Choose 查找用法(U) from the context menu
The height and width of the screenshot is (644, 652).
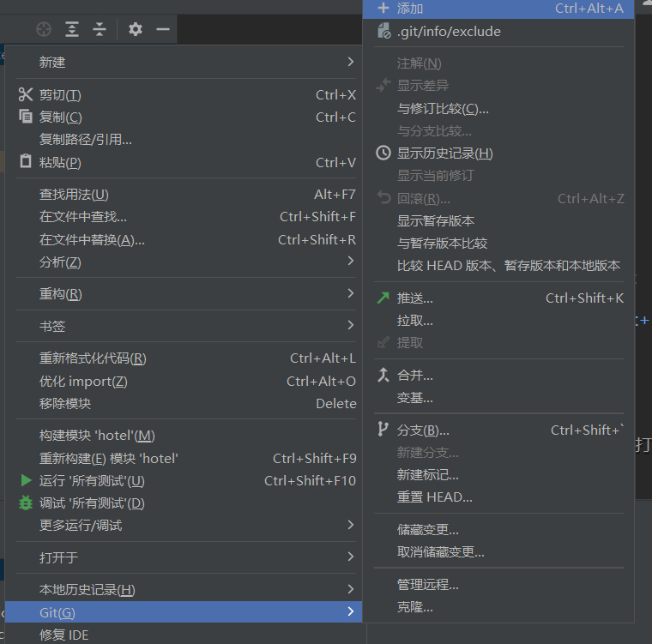(x=184, y=194)
